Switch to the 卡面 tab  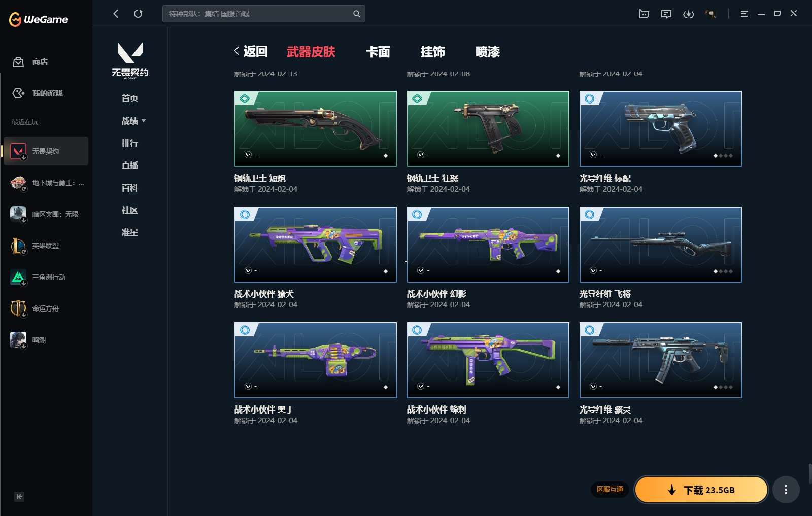378,52
